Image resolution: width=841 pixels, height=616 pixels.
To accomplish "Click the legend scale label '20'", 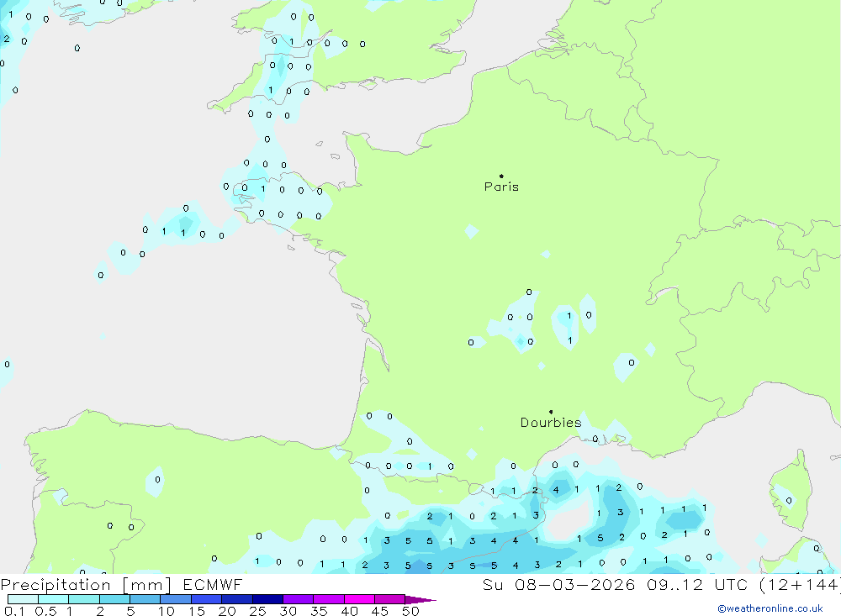I will point(227,611).
